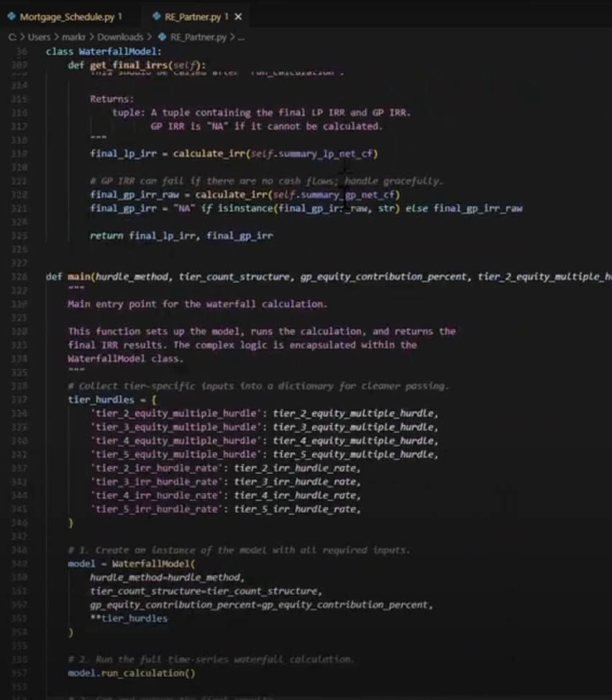
Task: Click the 'Returns:' docstring line
Action: [111, 99]
